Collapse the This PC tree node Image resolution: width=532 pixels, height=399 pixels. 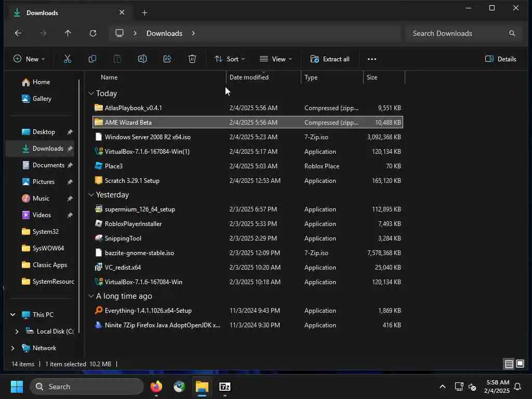pos(13,315)
